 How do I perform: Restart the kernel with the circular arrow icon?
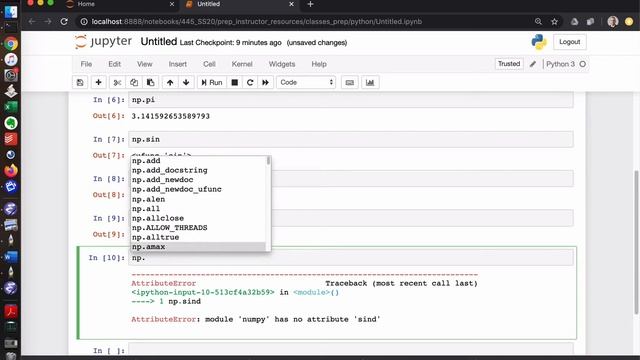tap(250, 82)
